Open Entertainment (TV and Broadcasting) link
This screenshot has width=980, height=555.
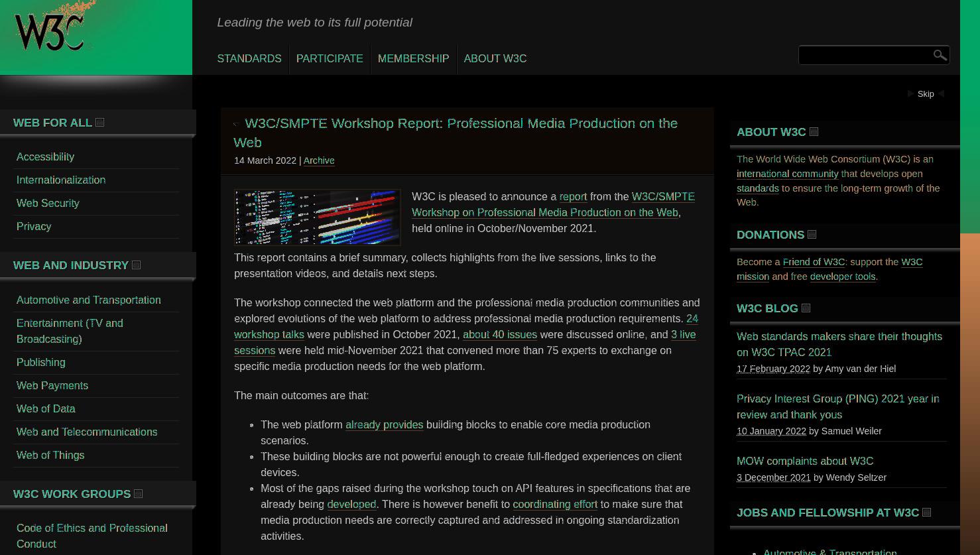click(70, 331)
